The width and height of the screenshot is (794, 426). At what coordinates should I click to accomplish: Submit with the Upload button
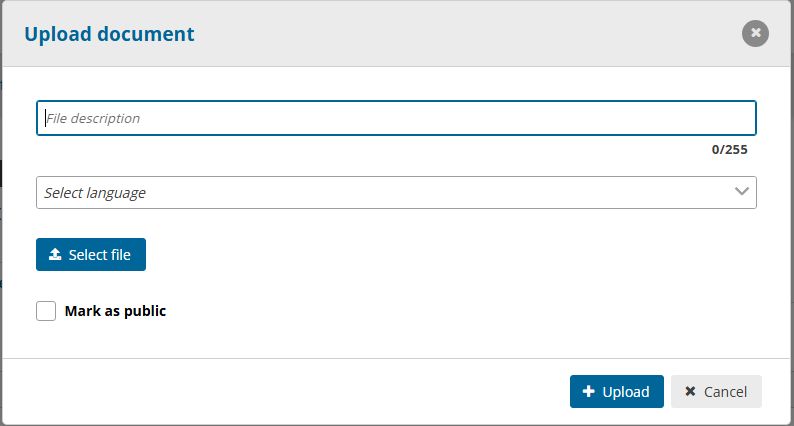pyautogui.click(x=616, y=392)
